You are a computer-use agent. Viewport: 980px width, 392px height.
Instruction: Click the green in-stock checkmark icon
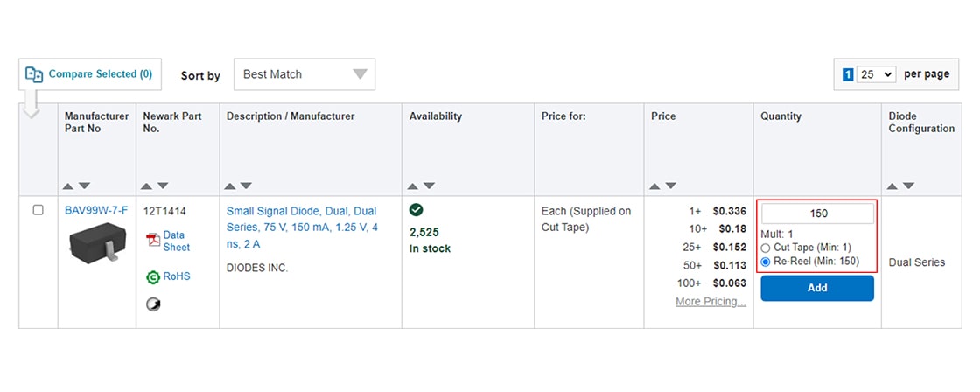416,210
